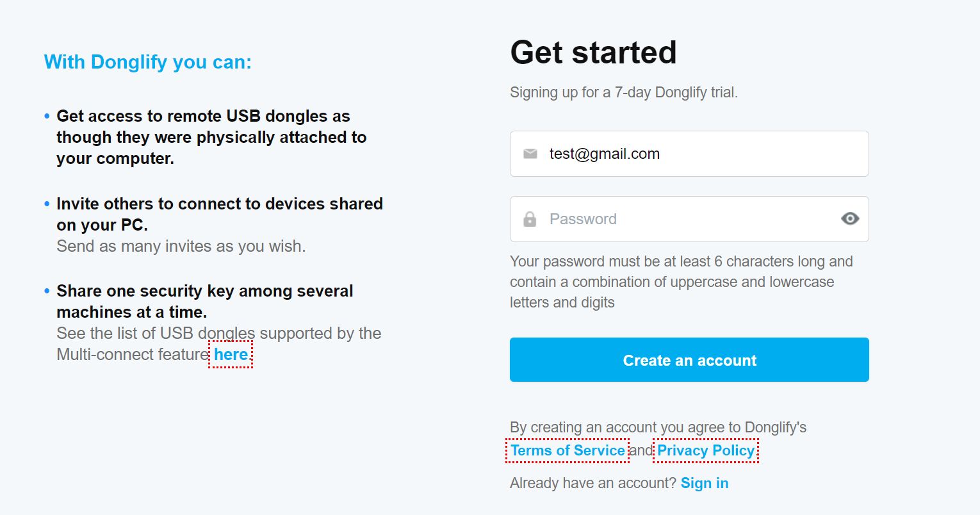Click the 7-day Donglify trial subtitle

[x=623, y=92]
